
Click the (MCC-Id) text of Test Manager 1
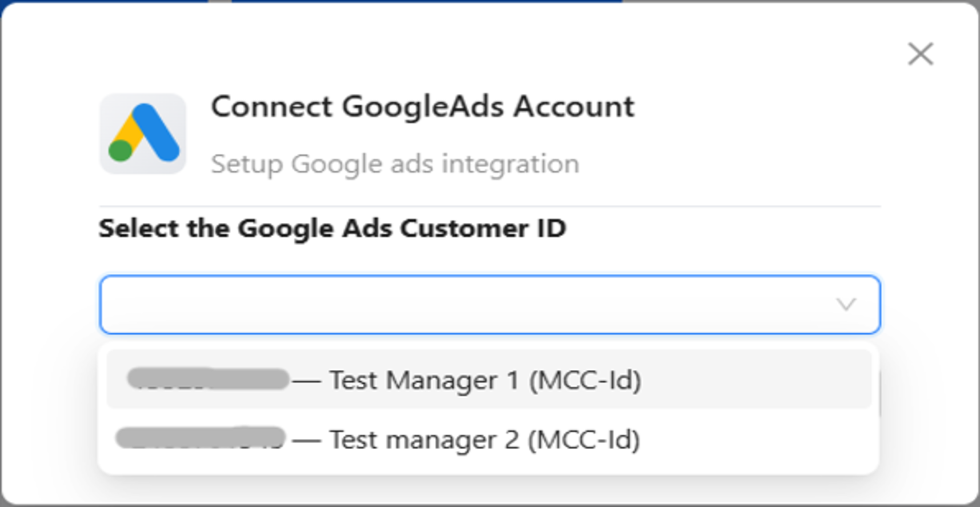point(585,380)
